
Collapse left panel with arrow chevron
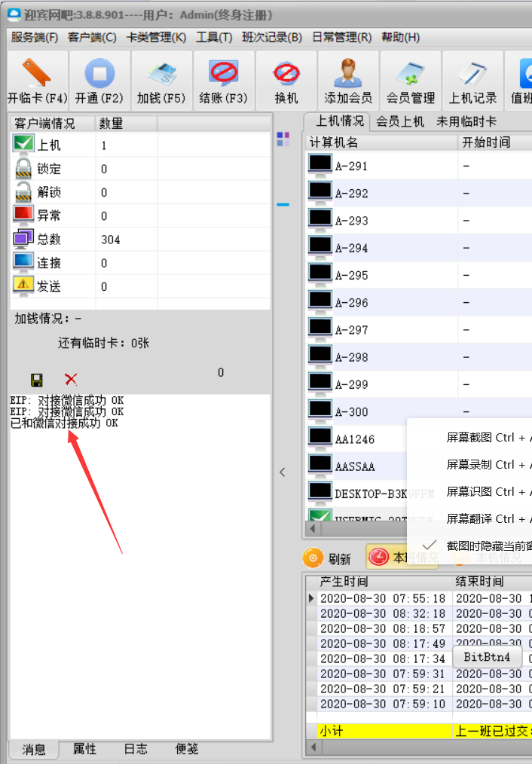[x=283, y=472]
